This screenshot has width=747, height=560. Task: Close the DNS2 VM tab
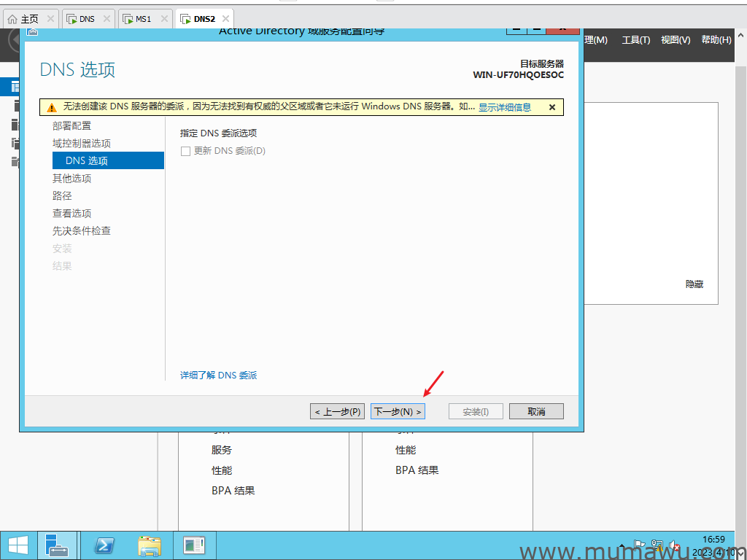tap(225, 19)
